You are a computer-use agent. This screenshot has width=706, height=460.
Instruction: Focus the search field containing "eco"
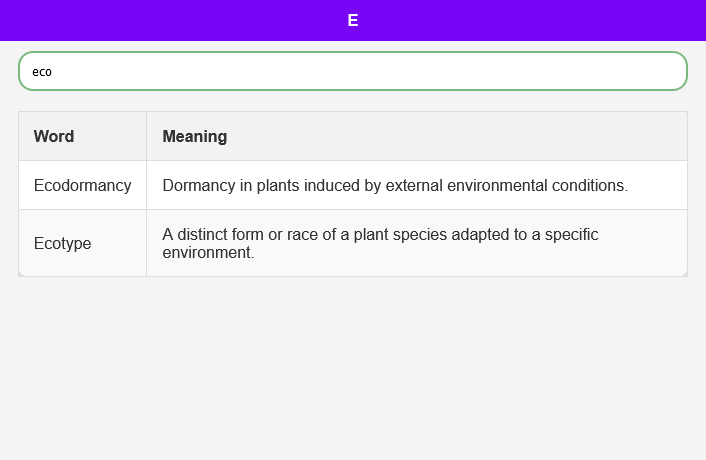tap(352, 71)
